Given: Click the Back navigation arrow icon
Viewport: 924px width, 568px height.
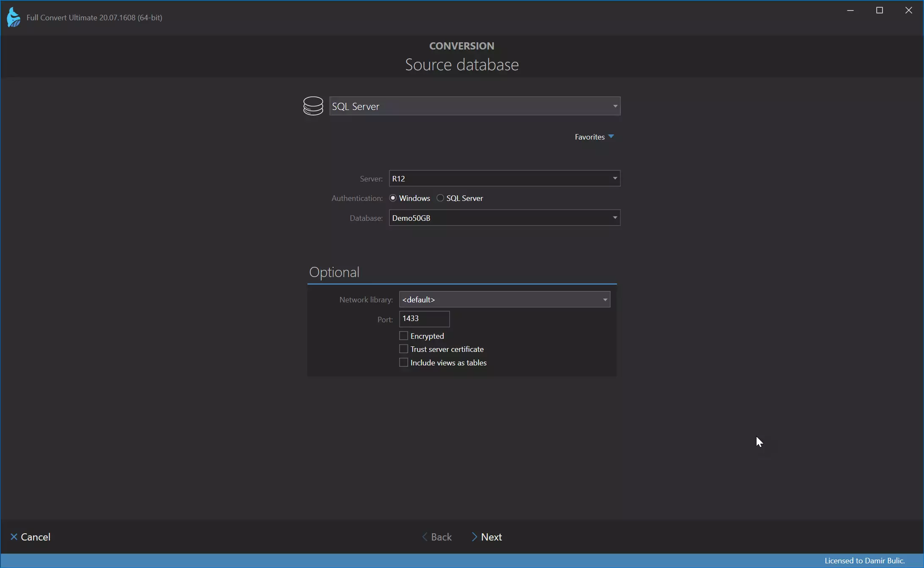Looking at the screenshot, I should (x=426, y=537).
